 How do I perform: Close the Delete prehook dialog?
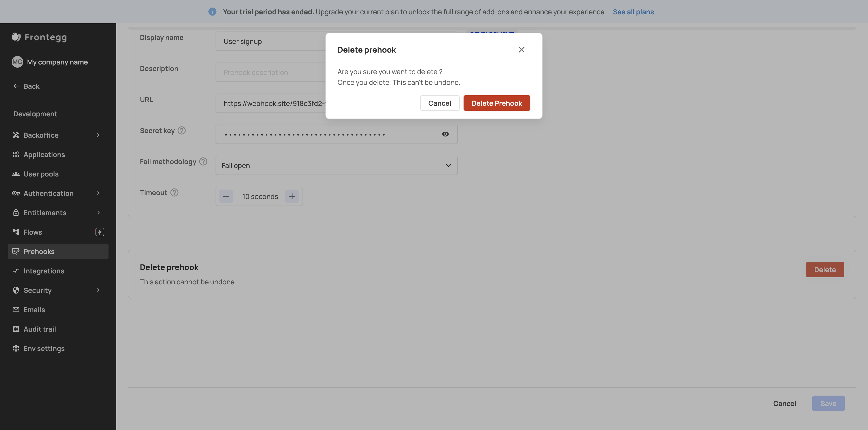521,50
